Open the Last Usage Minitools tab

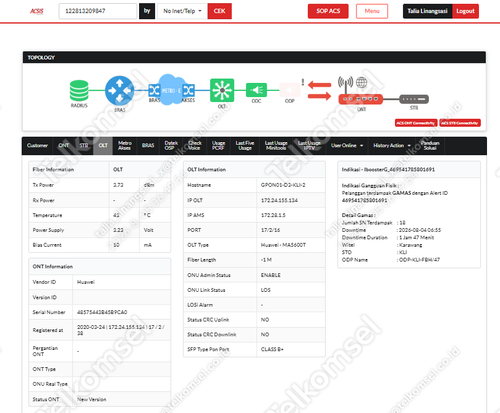(276, 146)
